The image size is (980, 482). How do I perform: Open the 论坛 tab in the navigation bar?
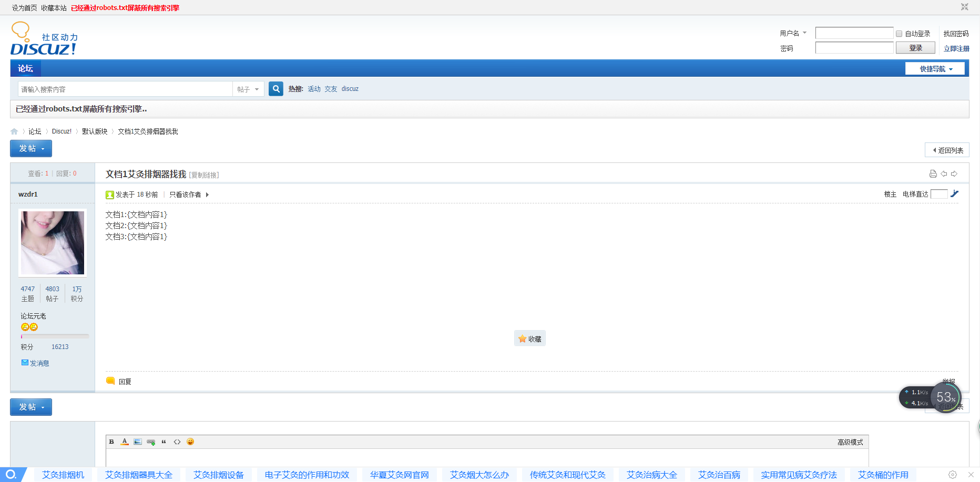(25, 68)
